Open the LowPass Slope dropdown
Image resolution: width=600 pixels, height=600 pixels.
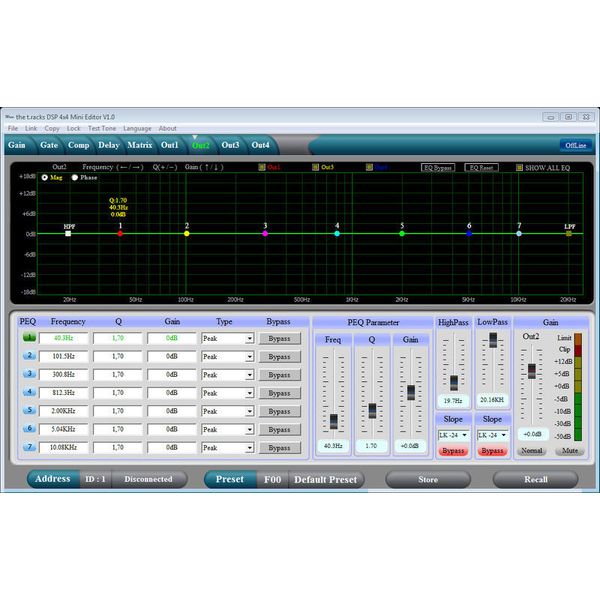492,435
